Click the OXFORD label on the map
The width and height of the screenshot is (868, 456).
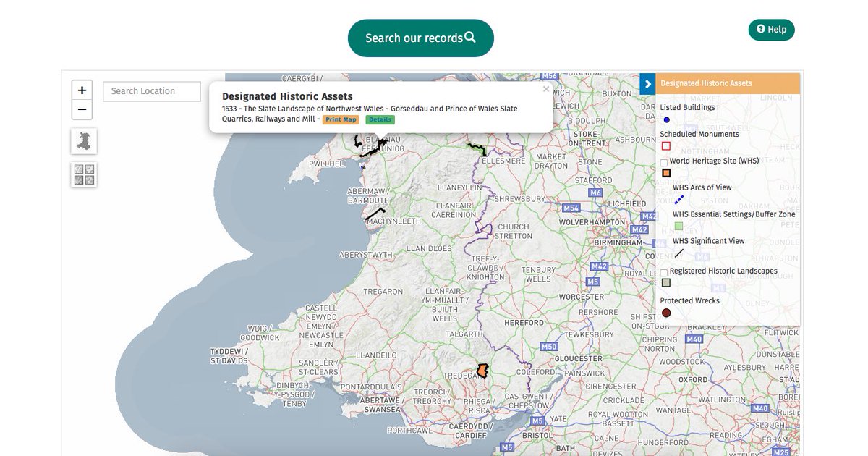[x=693, y=379]
